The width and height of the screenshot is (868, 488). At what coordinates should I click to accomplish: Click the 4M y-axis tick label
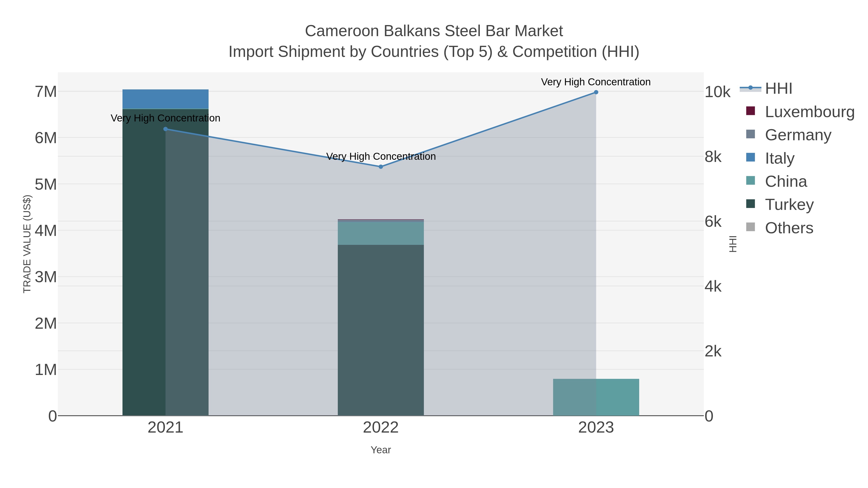point(46,231)
